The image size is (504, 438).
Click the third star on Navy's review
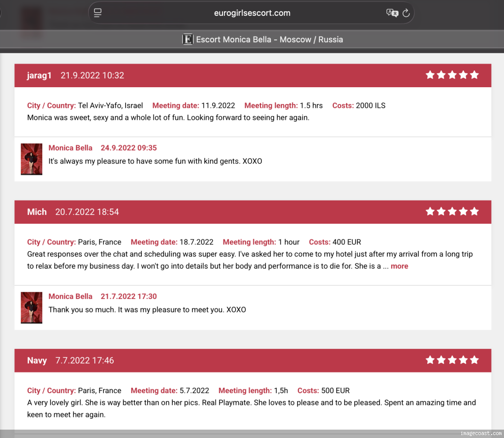[452, 360]
